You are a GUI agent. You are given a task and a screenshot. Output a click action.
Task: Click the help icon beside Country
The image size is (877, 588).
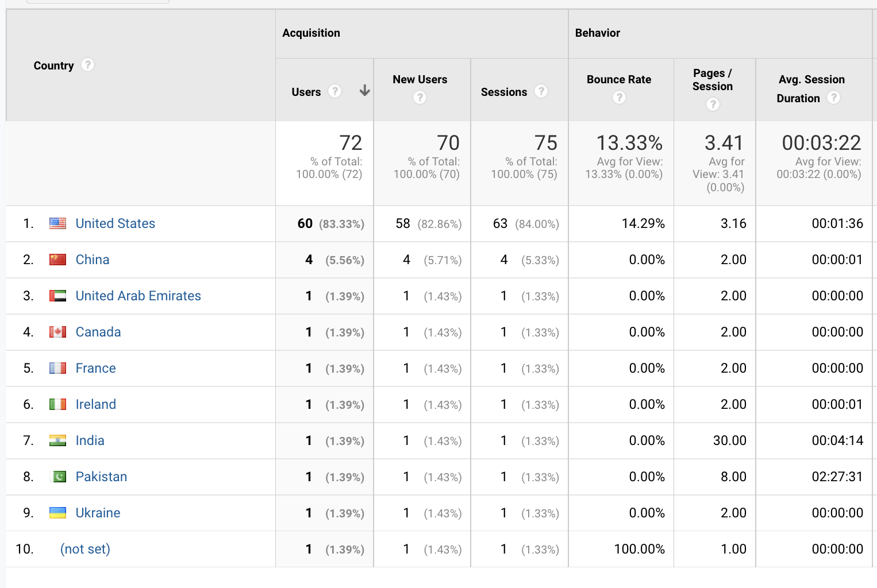point(87,65)
